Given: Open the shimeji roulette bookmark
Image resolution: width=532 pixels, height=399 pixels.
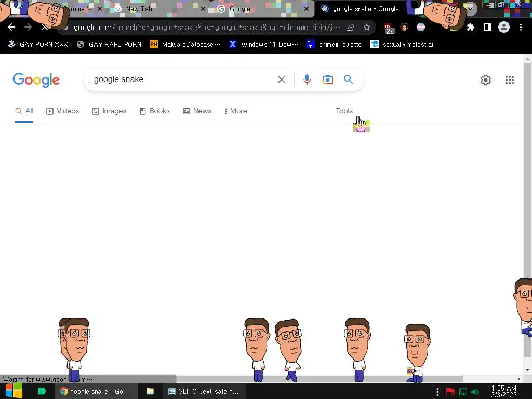Looking at the screenshot, I should coord(334,44).
